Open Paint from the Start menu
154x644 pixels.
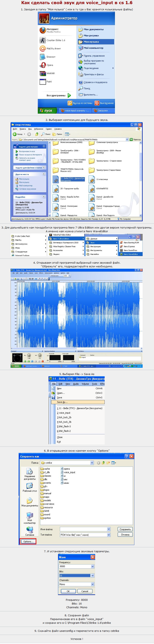tap(46, 81)
